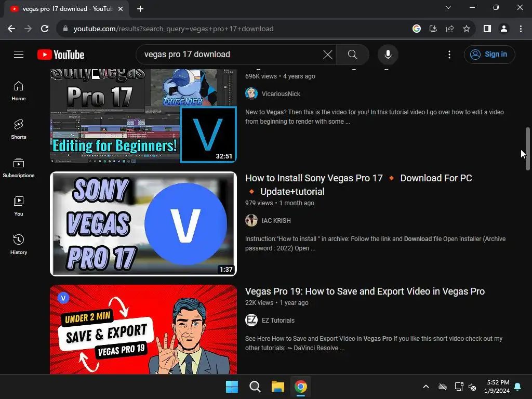Close the vegas pro 17 download tab
532x399 pixels.
click(x=121, y=9)
